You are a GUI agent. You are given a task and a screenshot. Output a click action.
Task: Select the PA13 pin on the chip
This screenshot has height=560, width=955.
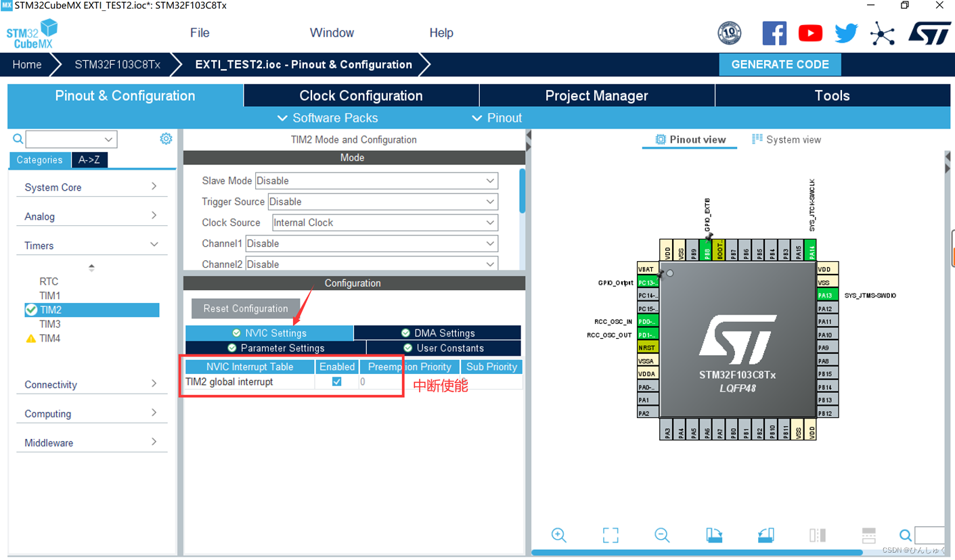pyautogui.click(x=828, y=295)
